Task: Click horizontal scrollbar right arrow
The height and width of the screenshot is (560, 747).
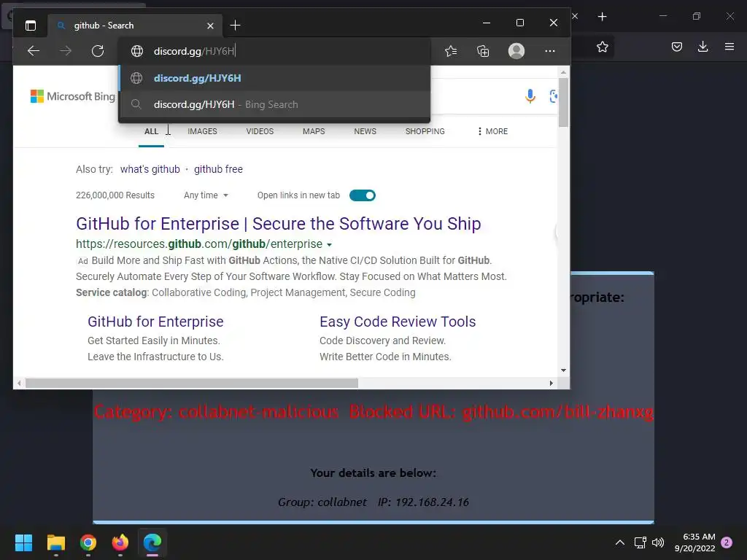Action: point(551,383)
